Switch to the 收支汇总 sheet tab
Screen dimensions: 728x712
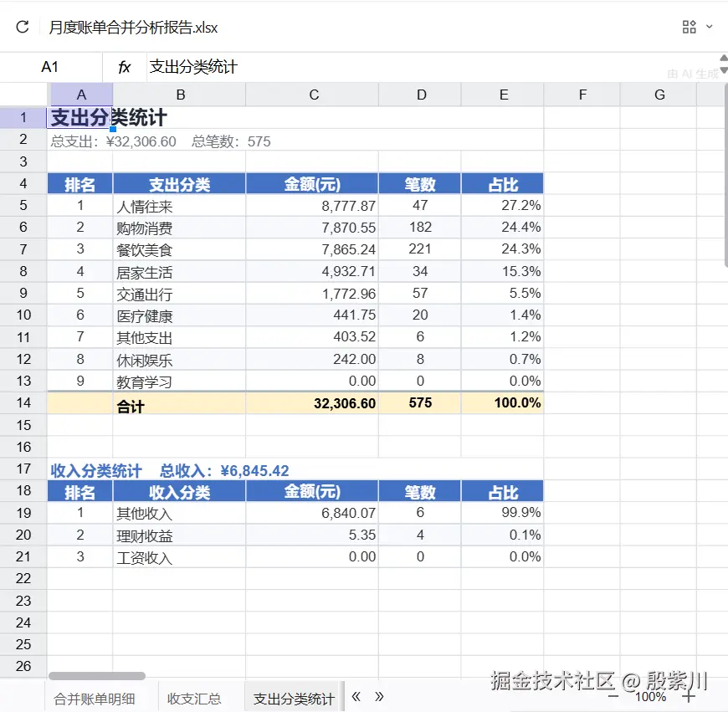[194, 698]
